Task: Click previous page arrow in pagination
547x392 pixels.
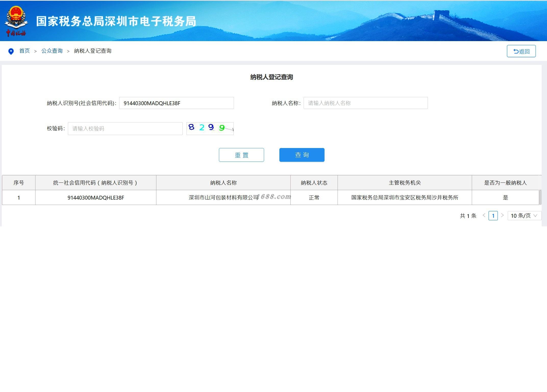Action: coord(484,215)
